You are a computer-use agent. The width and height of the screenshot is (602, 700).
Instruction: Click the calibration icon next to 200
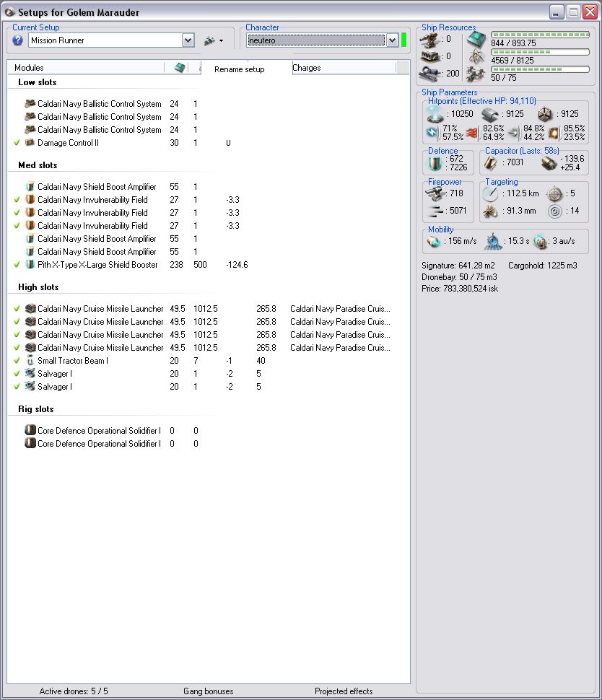click(429, 73)
